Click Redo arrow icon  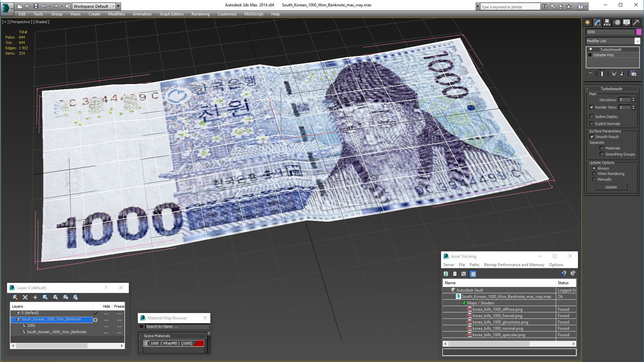click(x=56, y=6)
